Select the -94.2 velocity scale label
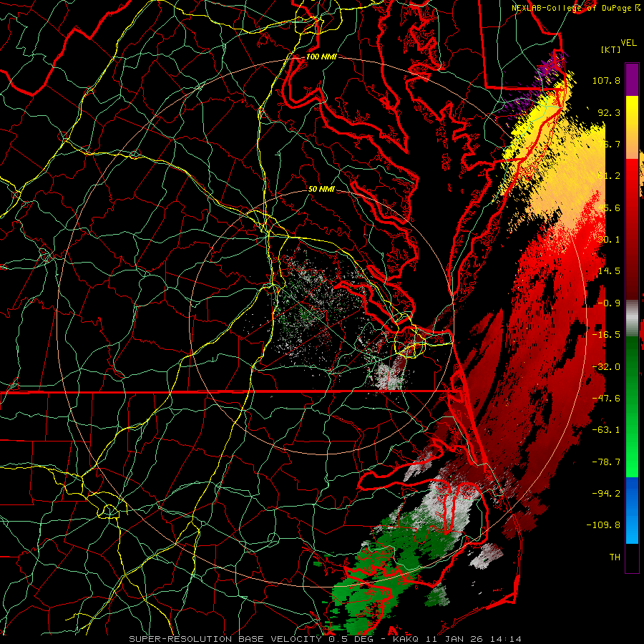 click(606, 493)
